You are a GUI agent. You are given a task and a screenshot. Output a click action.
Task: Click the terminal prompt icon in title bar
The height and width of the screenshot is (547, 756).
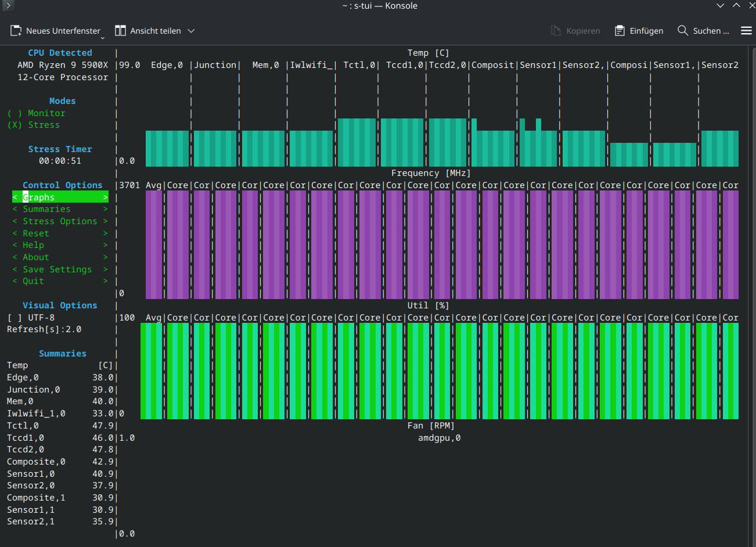[x=8, y=6]
